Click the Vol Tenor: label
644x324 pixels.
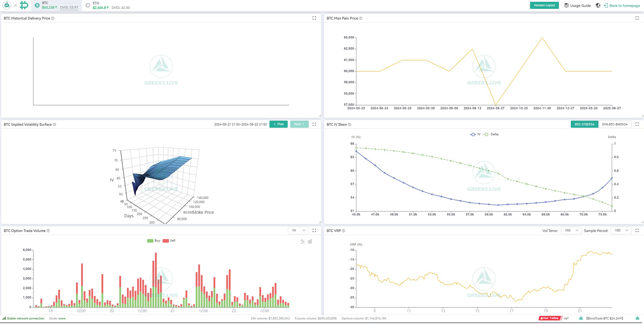click(x=550, y=230)
